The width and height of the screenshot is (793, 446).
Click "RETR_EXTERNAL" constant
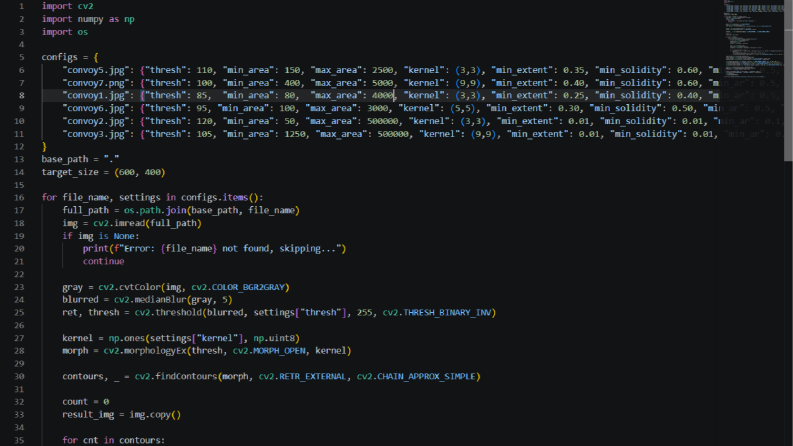click(x=312, y=376)
